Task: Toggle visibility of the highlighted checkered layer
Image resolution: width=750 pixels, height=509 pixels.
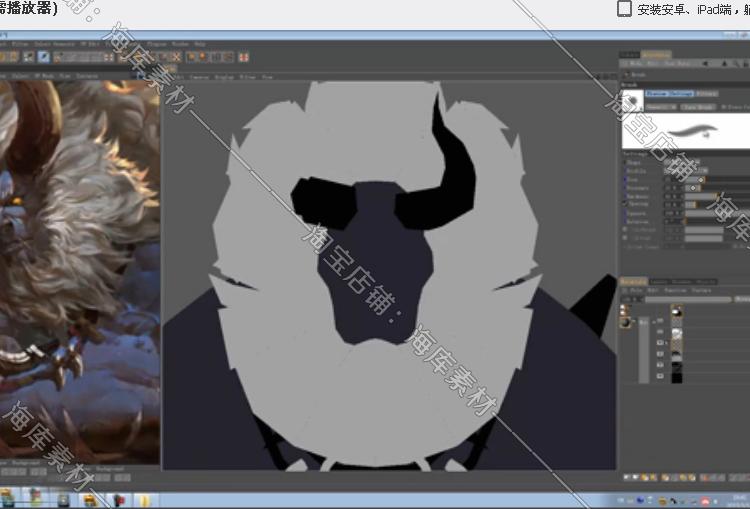Action: pyautogui.click(x=661, y=343)
